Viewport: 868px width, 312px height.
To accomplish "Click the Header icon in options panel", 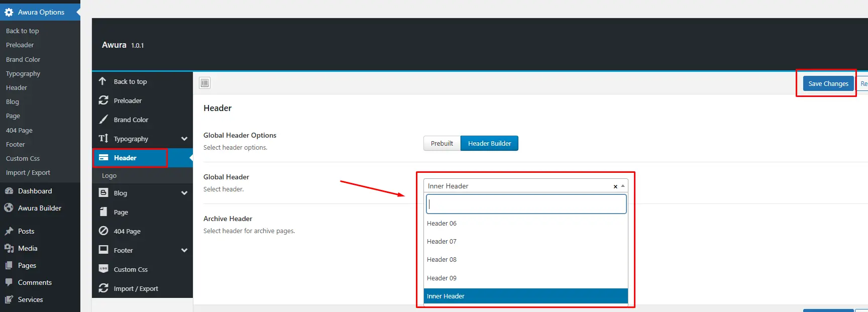I will [103, 157].
